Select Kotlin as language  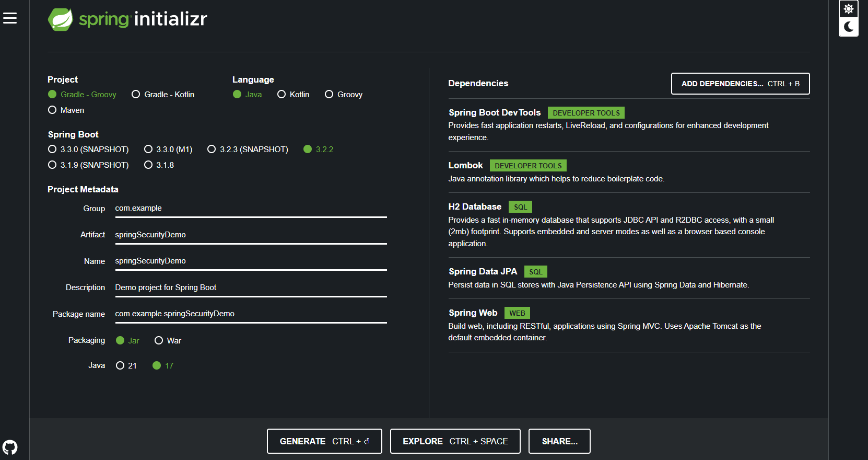pos(294,95)
